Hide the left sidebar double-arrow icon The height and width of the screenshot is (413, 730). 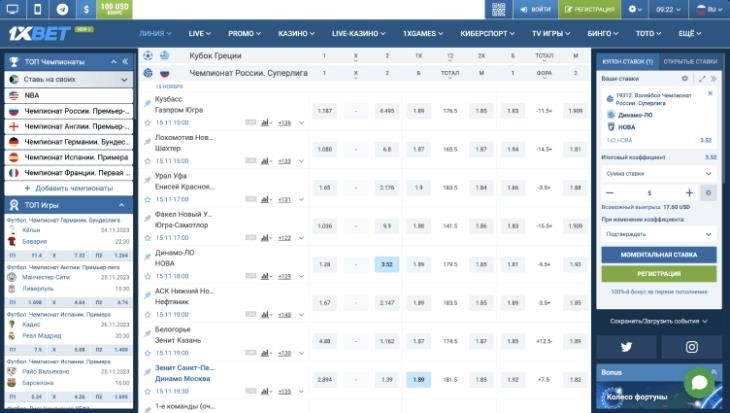(x=125, y=61)
